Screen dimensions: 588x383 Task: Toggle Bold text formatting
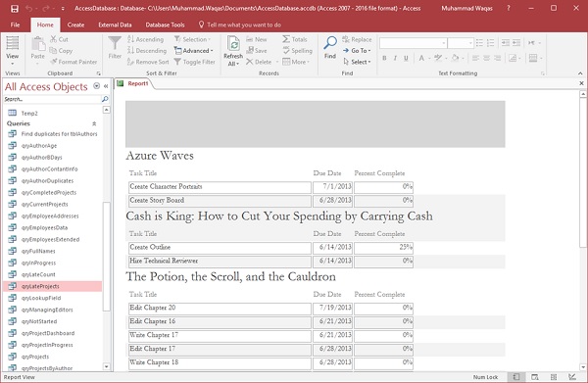tap(384, 58)
